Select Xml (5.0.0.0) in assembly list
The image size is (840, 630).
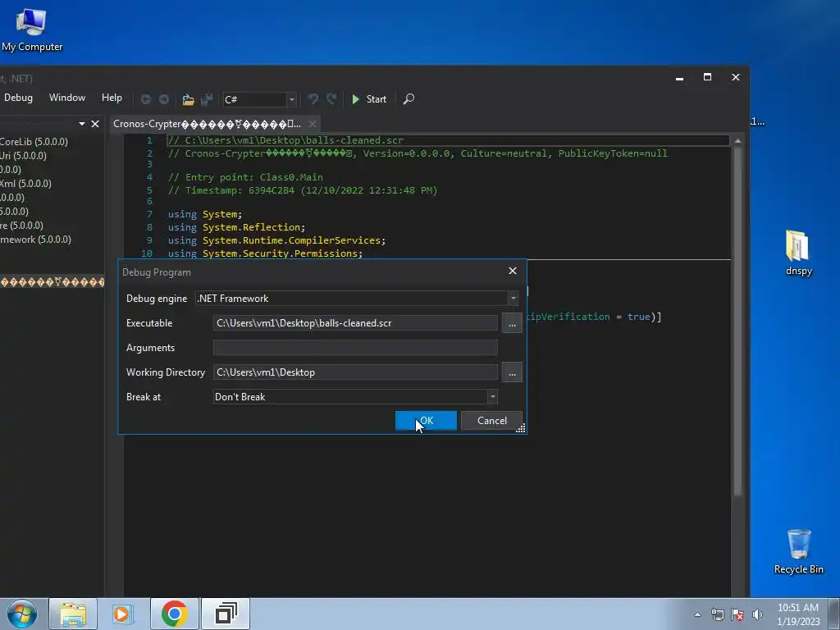coord(25,184)
